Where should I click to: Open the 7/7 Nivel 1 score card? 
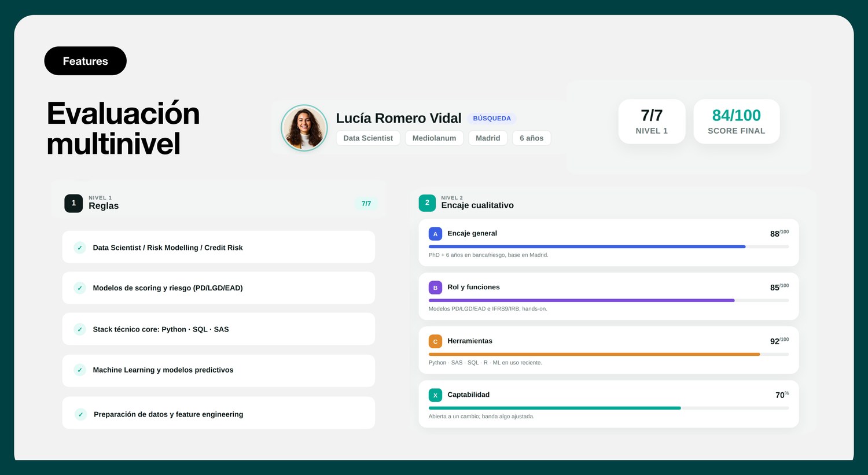point(652,121)
